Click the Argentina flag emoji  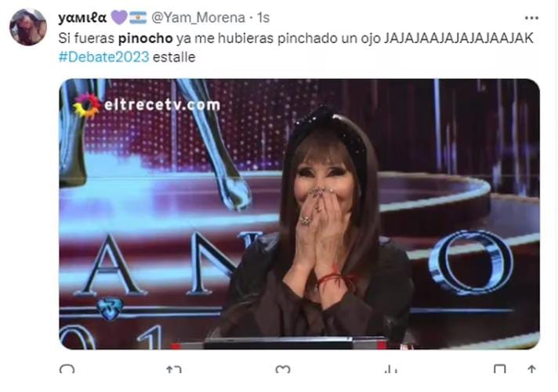tap(138, 17)
